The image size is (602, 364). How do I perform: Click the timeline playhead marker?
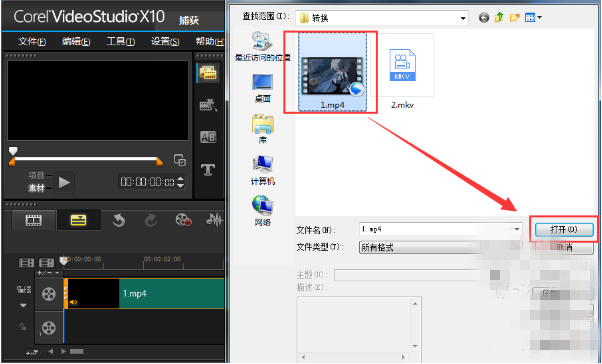[x=64, y=261]
